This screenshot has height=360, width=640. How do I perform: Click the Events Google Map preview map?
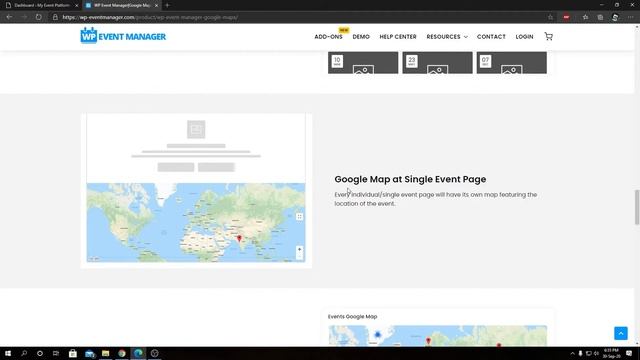click(x=438, y=336)
